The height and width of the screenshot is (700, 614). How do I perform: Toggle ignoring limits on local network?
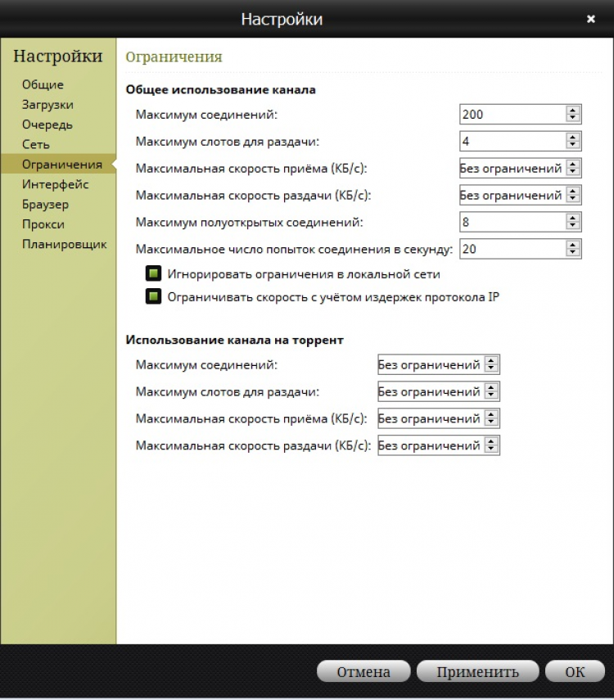(153, 274)
